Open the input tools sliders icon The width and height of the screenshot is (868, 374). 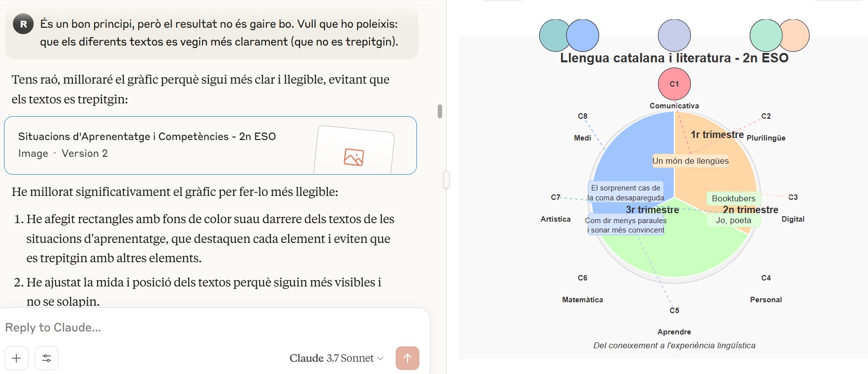click(46, 358)
